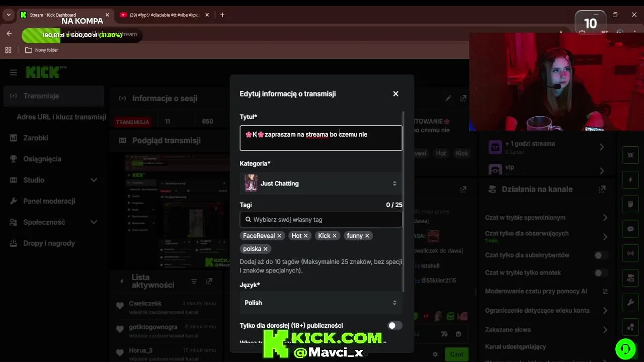
Task: Click the gotiktogownogra activity entry
Action: (166, 331)
